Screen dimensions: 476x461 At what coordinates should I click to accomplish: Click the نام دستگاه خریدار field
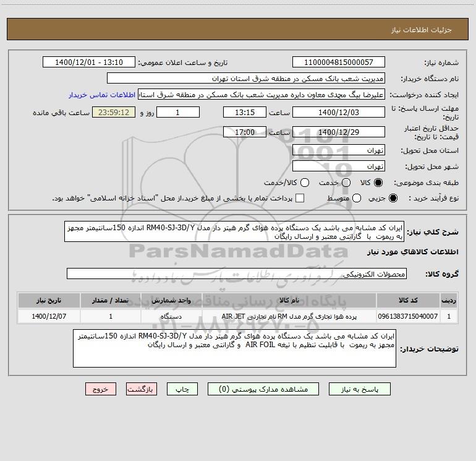point(246,79)
